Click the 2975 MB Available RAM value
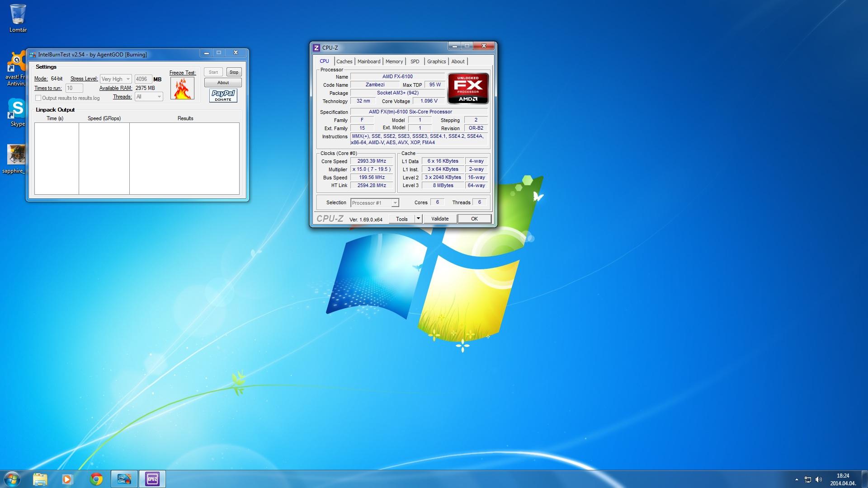Screen dimensions: 868x488 click(x=145, y=88)
